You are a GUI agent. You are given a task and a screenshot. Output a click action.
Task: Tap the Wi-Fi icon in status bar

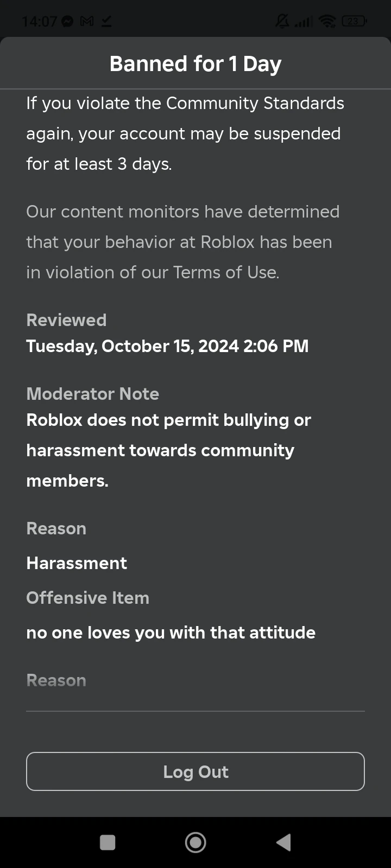click(327, 21)
